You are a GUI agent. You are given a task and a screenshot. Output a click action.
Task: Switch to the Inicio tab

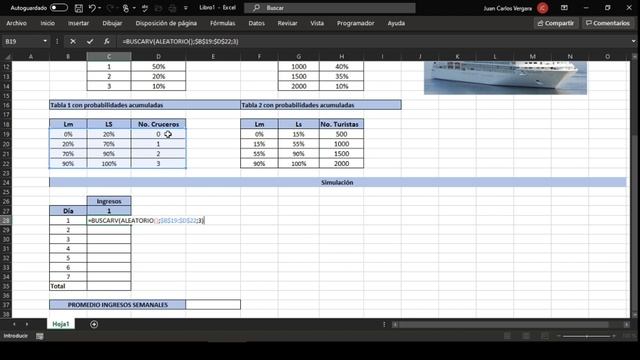pos(48,23)
